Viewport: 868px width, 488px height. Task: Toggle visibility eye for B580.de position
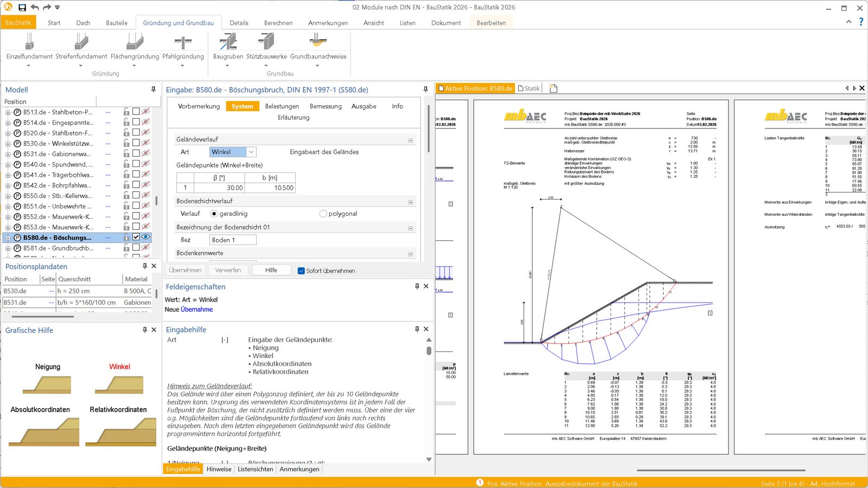pyautogui.click(x=145, y=237)
